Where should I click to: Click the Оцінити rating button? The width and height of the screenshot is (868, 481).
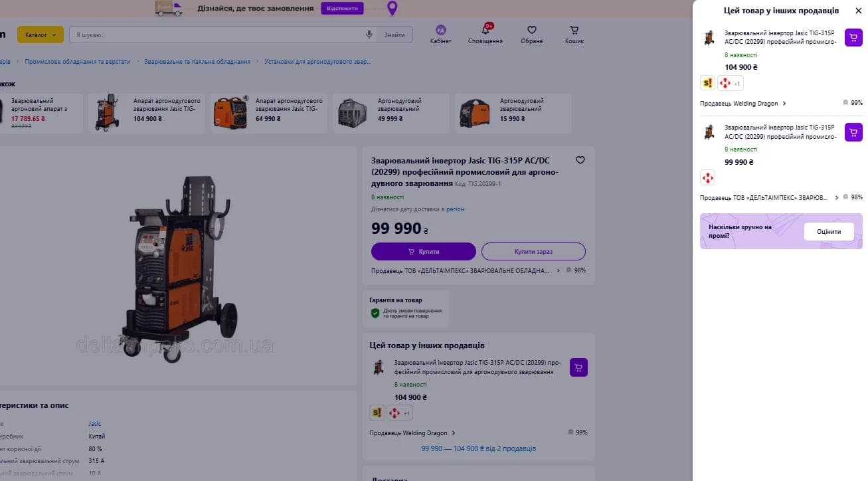tap(829, 232)
